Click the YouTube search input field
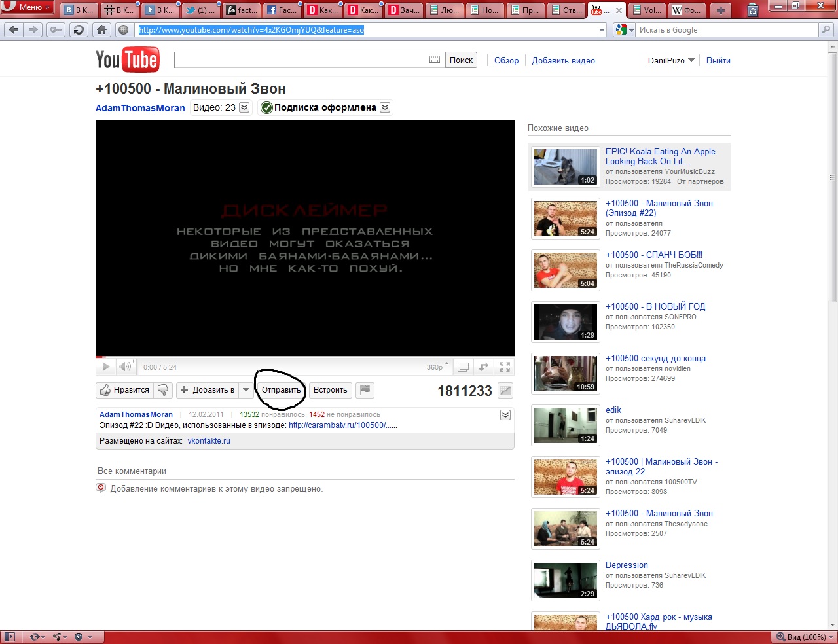Screen dimensions: 838x644 pyautogui.click(x=301, y=60)
